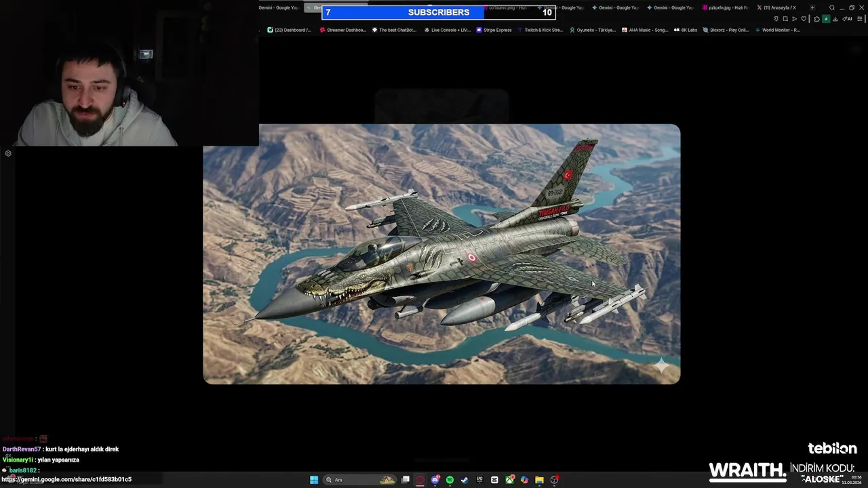Open the snapshot capture tool icon
This screenshot has height=488, width=868.
(785, 19)
